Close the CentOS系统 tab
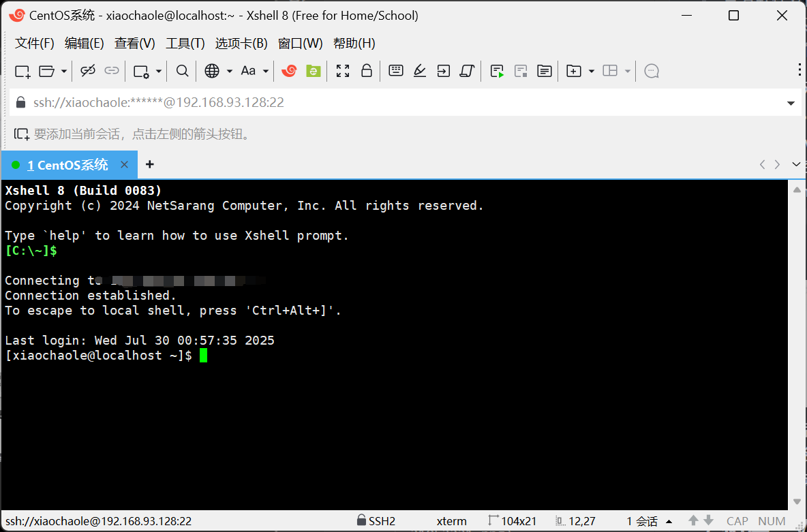Image resolution: width=807 pixels, height=532 pixels. click(125, 165)
